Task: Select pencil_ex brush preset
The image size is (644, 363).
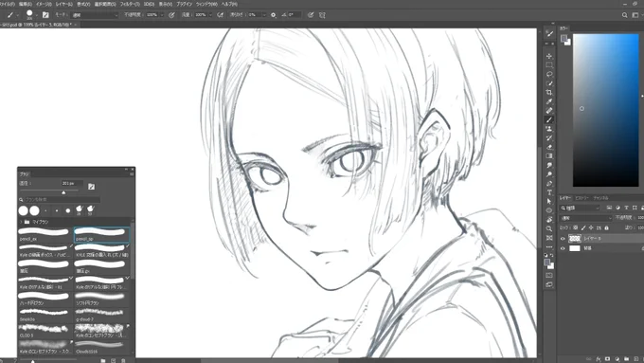Action: tap(45, 234)
